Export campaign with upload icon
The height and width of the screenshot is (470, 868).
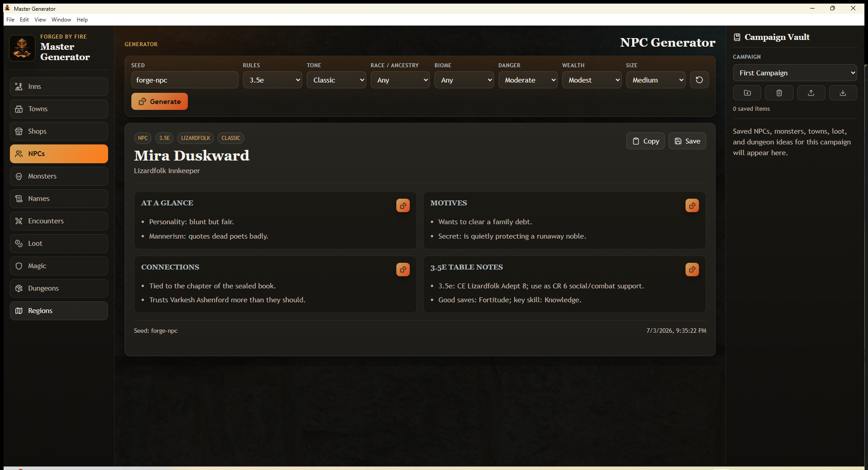[x=811, y=93]
